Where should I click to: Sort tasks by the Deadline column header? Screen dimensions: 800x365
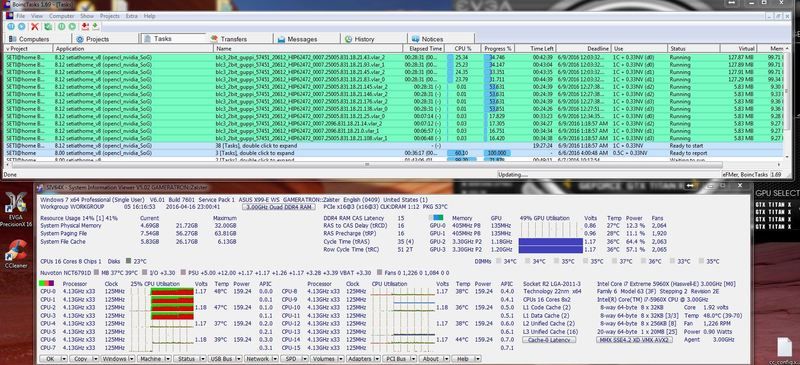click(584, 48)
